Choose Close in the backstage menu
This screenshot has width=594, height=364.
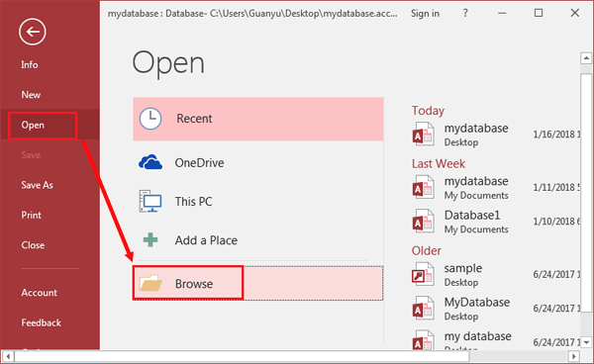tap(33, 245)
